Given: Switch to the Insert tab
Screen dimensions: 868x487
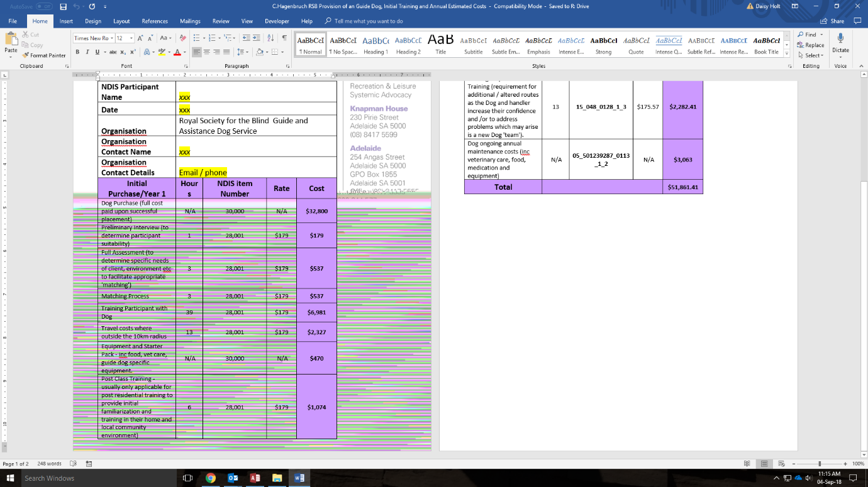Looking at the screenshot, I should point(66,21).
